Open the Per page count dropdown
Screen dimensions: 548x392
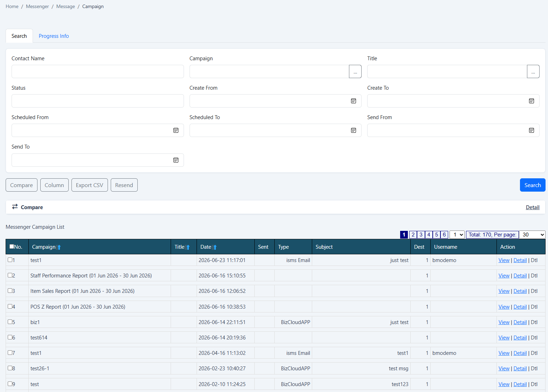pos(532,235)
